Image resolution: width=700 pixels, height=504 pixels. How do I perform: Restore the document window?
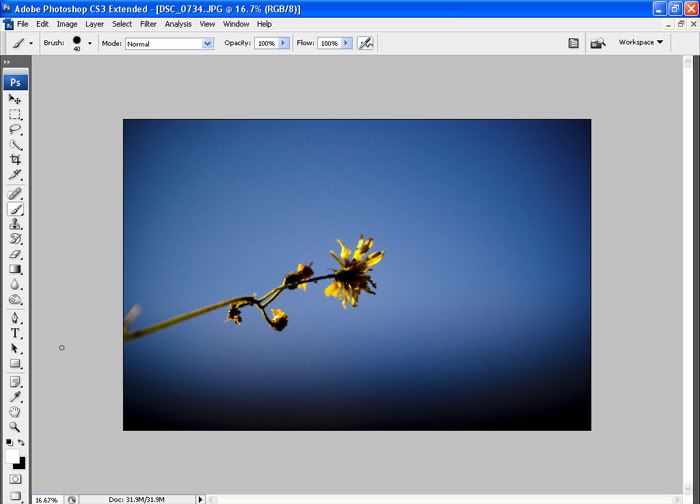click(681, 24)
